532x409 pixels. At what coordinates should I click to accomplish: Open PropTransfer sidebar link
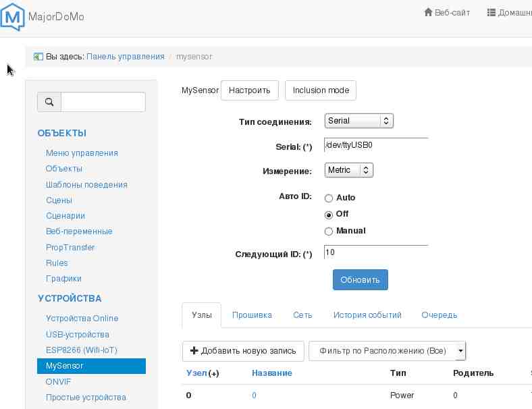click(70, 247)
